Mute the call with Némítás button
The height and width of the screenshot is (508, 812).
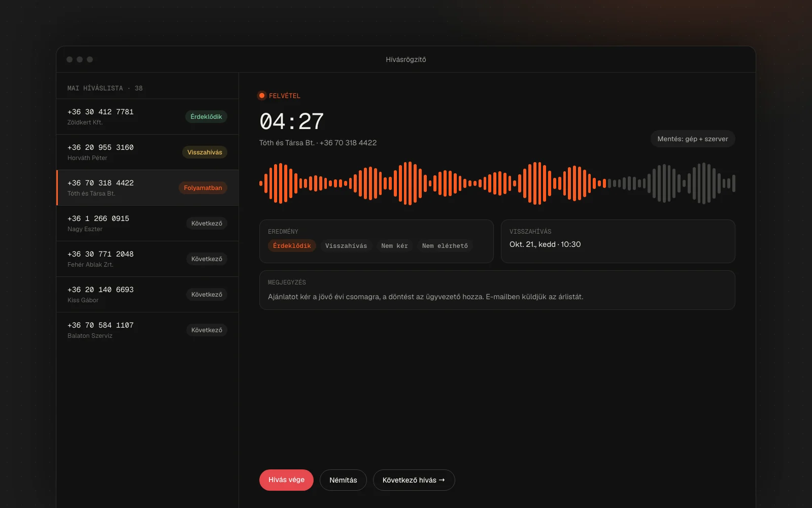point(343,480)
